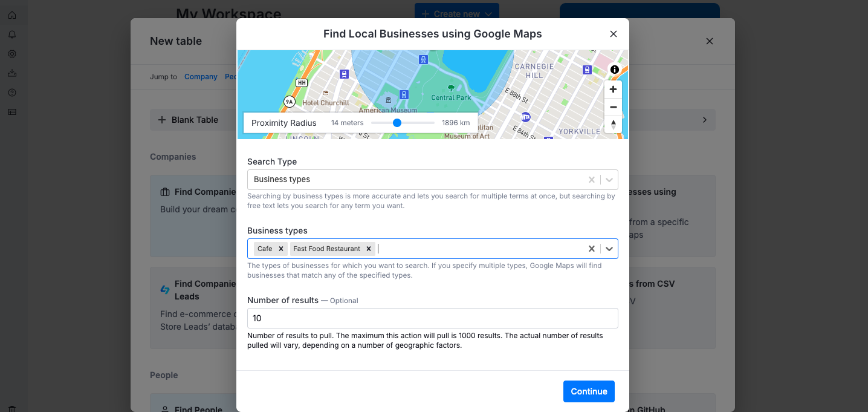Clear all selected business types
This screenshot has width=868, height=412.
click(592, 249)
